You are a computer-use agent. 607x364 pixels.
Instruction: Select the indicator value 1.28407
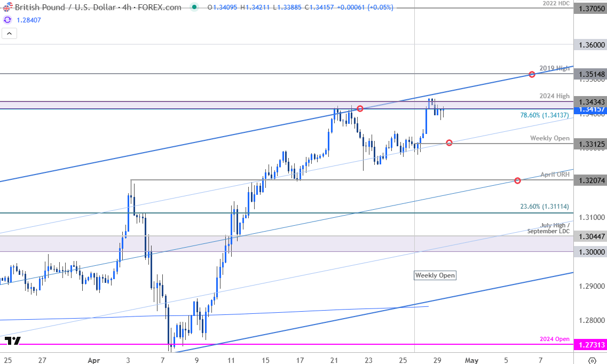pos(29,20)
